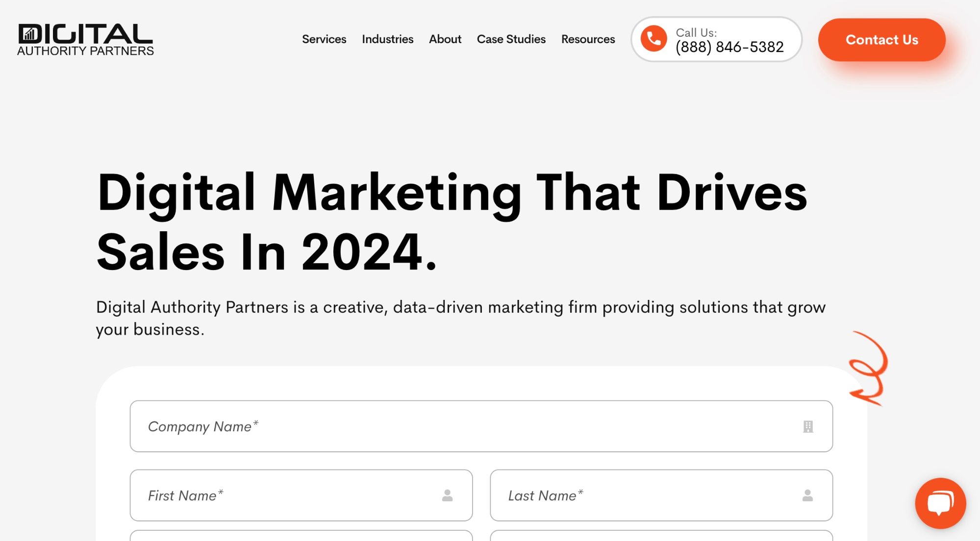
Task: Focus the First Name input field
Action: 301,495
